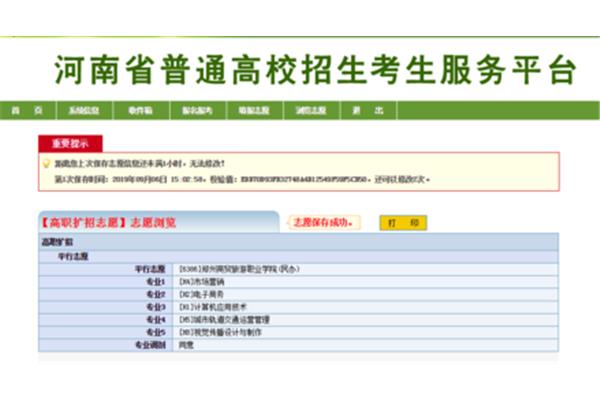Click the 河南省普通高校招生考生服务平台 title
The image size is (600, 400).
coord(315,70)
